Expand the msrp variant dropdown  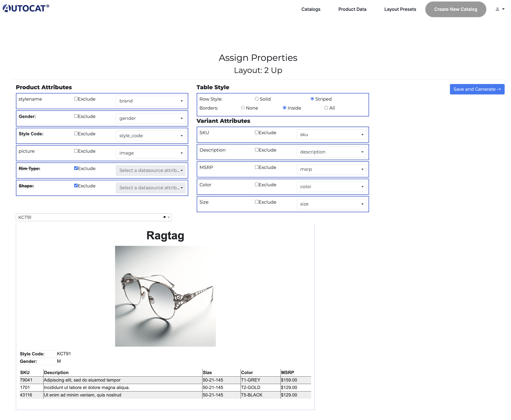[x=331, y=169]
